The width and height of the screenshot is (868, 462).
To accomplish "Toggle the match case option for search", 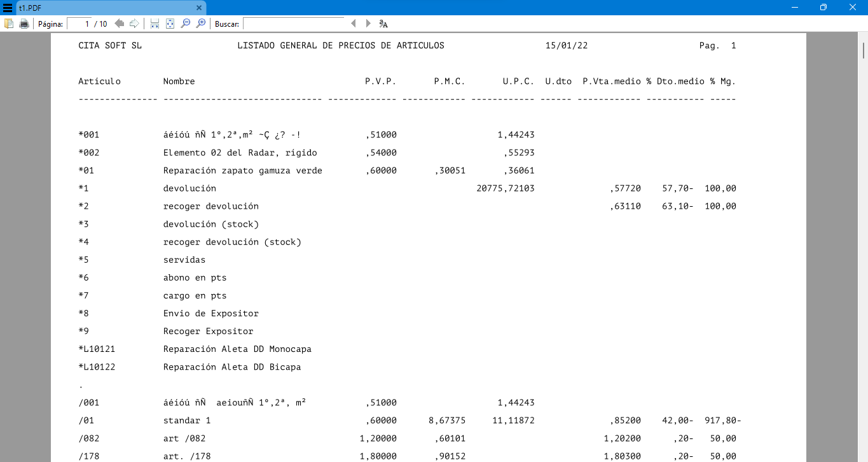I will (x=383, y=23).
